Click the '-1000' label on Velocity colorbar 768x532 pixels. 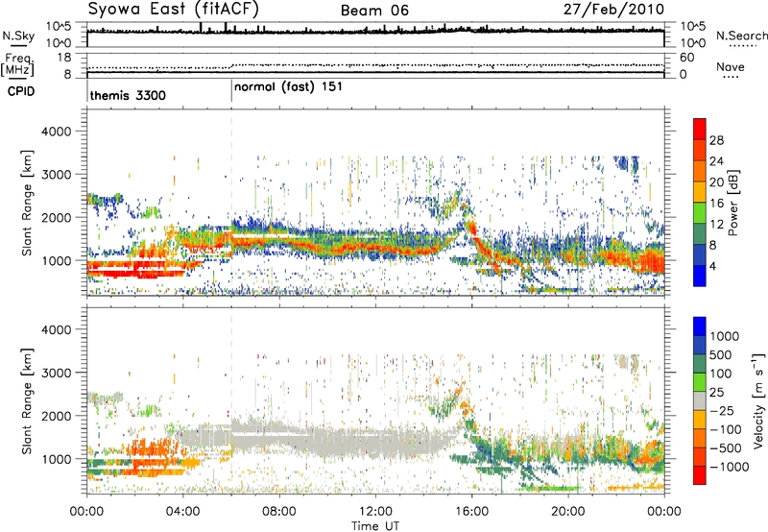point(729,467)
